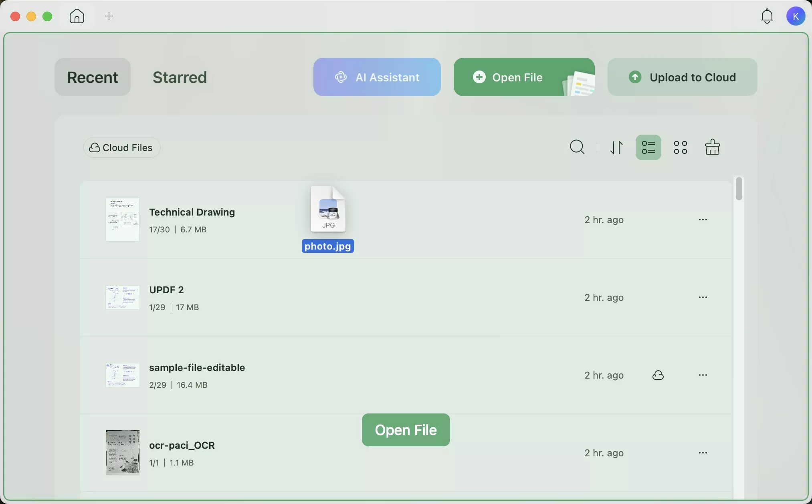The width and height of the screenshot is (812, 504).
Task: Switch to list view
Action: click(x=648, y=147)
